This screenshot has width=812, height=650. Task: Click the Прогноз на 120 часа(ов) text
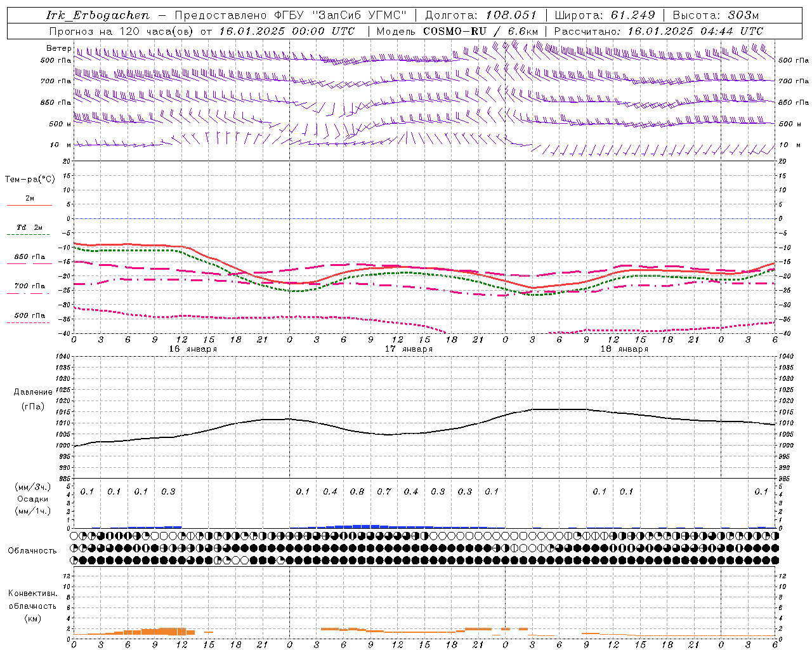[122, 31]
